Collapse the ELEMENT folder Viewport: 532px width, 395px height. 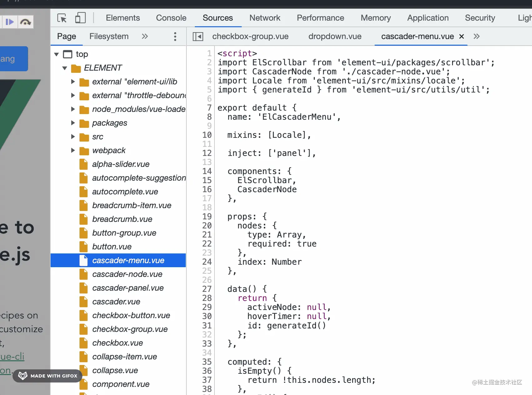coord(65,68)
